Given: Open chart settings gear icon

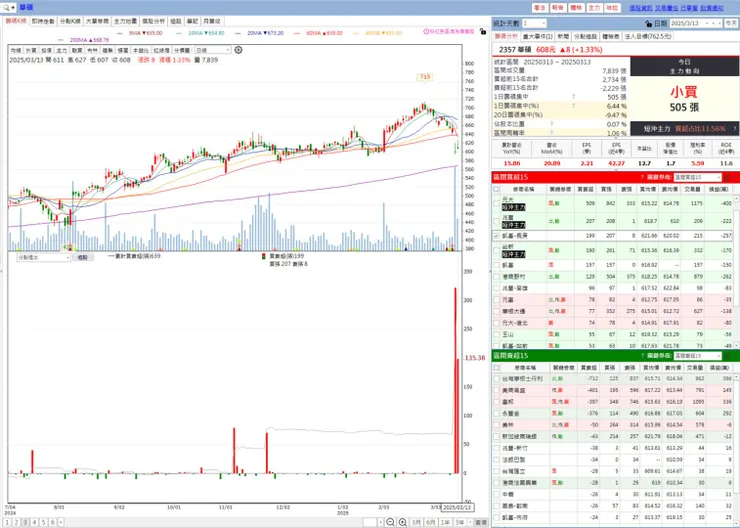Looking at the screenshot, I should click(x=238, y=50).
